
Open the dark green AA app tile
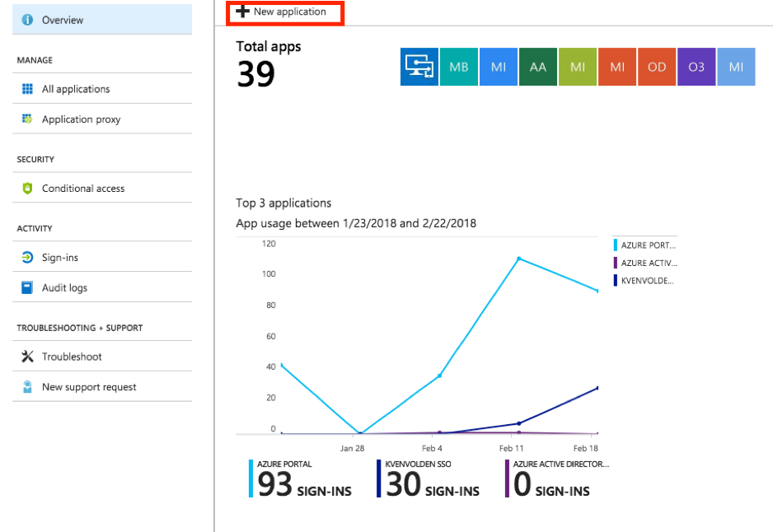pos(538,67)
